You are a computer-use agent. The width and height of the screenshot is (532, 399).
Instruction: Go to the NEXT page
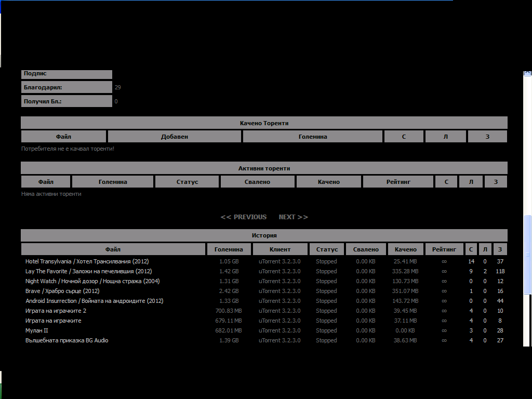[x=293, y=217]
